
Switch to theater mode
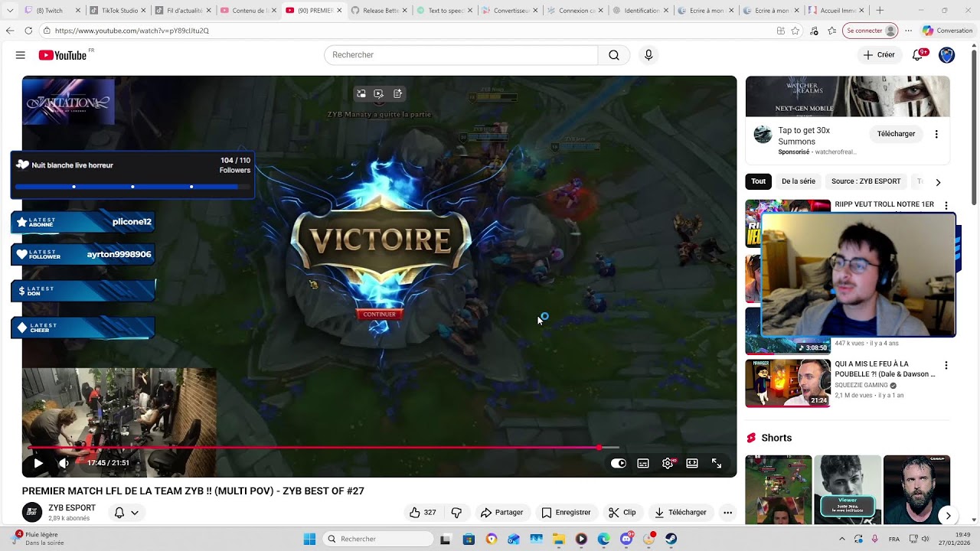[692, 463]
